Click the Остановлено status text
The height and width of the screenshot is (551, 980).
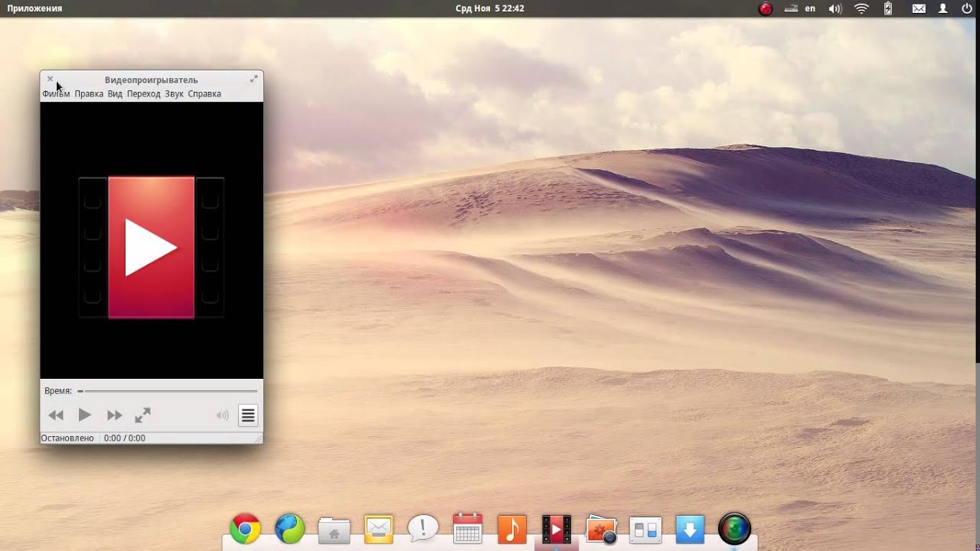(x=67, y=439)
